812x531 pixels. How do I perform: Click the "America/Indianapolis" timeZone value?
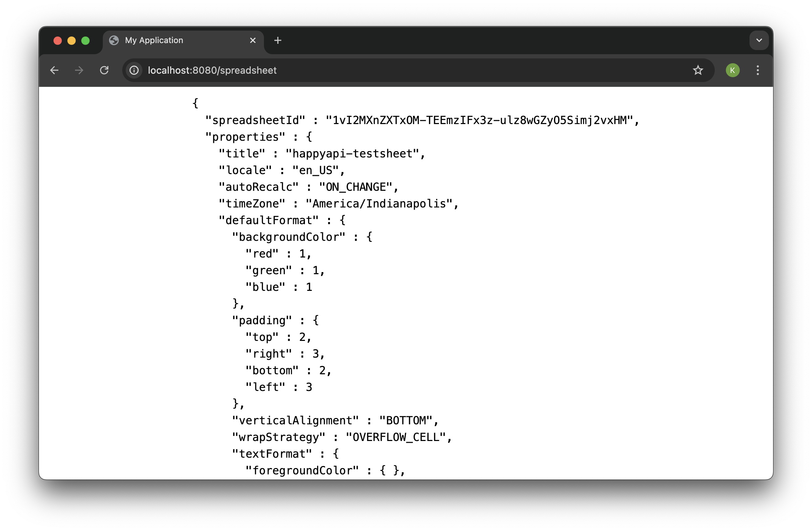coord(379,204)
